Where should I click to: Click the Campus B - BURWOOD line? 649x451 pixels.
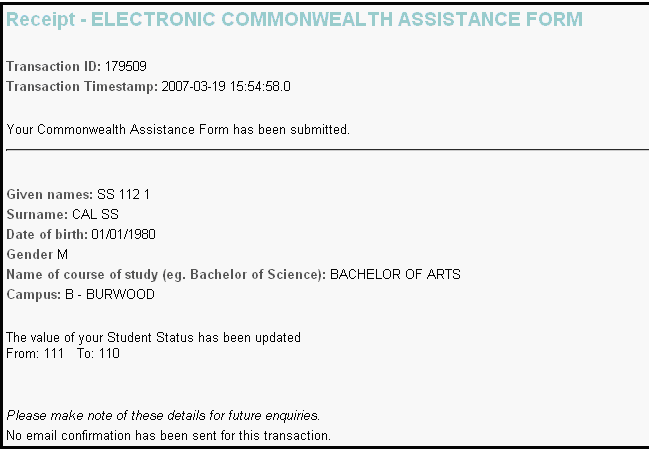(x=80, y=294)
